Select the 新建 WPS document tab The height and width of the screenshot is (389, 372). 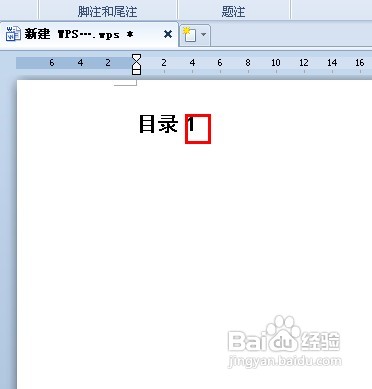click(x=89, y=34)
